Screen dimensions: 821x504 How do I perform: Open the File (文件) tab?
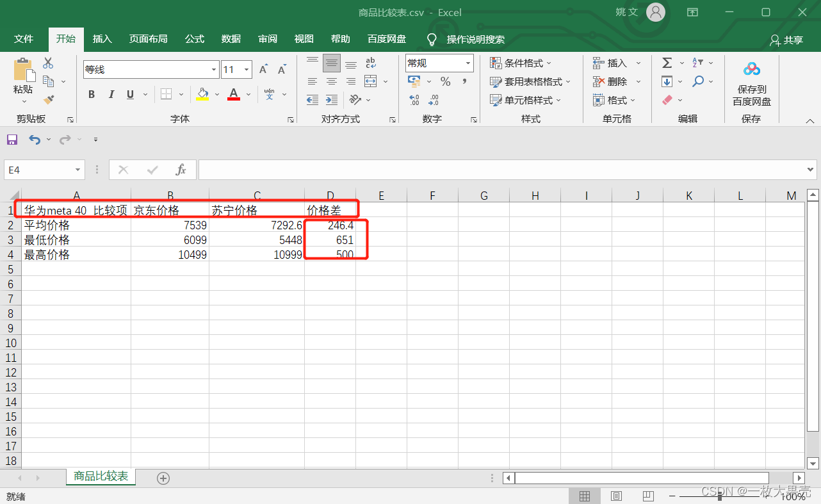click(x=24, y=39)
